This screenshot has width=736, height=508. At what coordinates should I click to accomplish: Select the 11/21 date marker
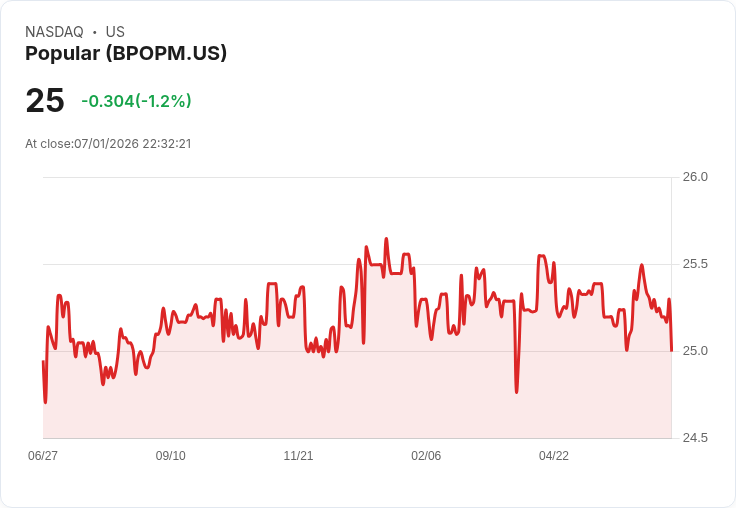298,455
